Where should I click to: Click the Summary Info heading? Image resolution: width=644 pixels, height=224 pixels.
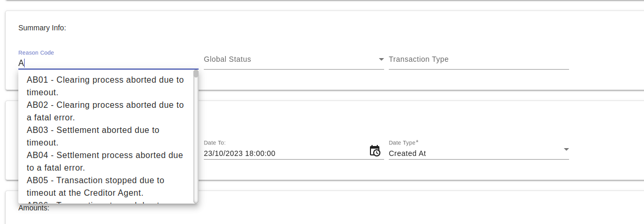click(42, 28)
